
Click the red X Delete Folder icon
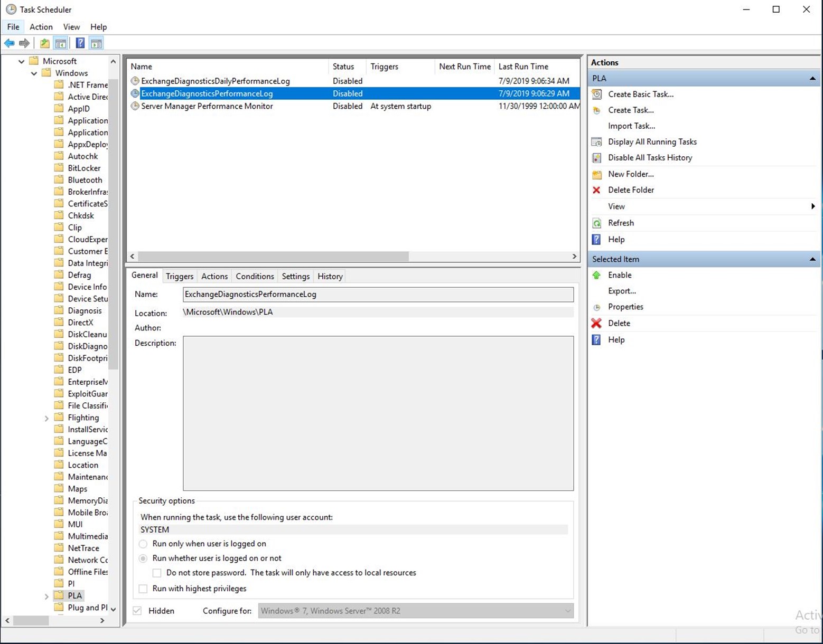pos(597,190)
